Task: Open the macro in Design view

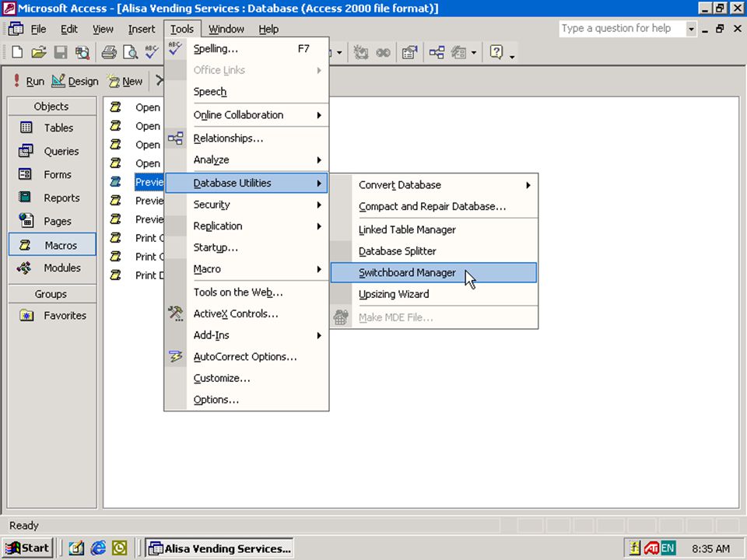Action: tap(75, 82)
